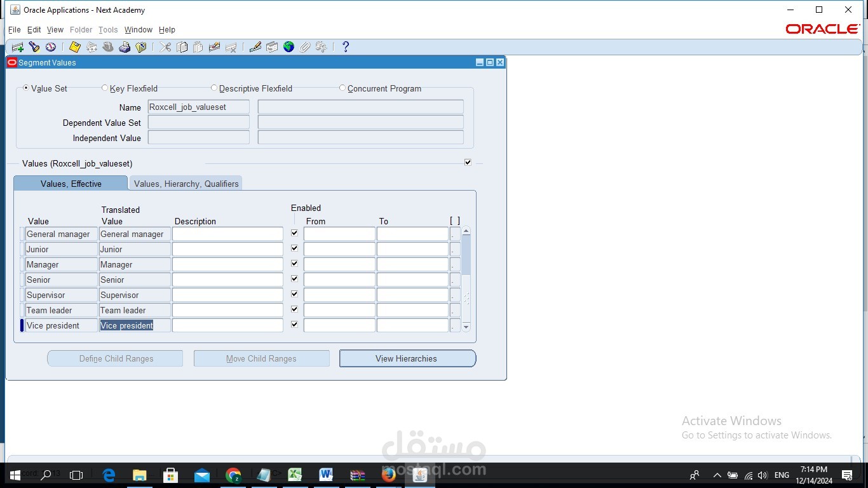868x488 pixels.
Task: Open Firefox from the taskbar
Action: click(x=388, y=475)
